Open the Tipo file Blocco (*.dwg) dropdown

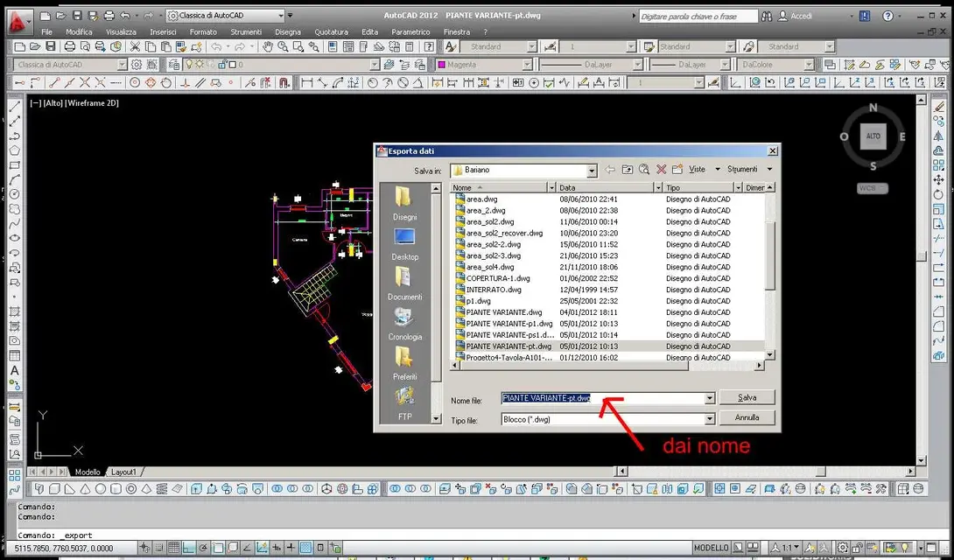(x=710, y=419)
